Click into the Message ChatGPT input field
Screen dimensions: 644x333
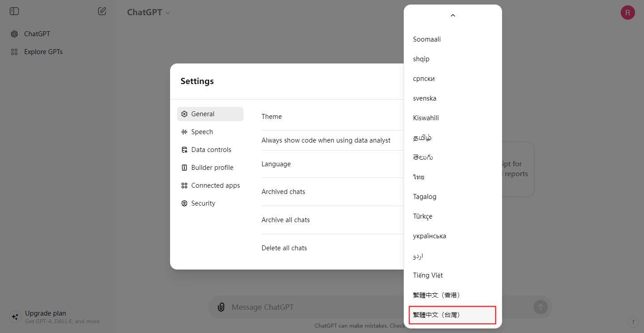click(380, 307)
